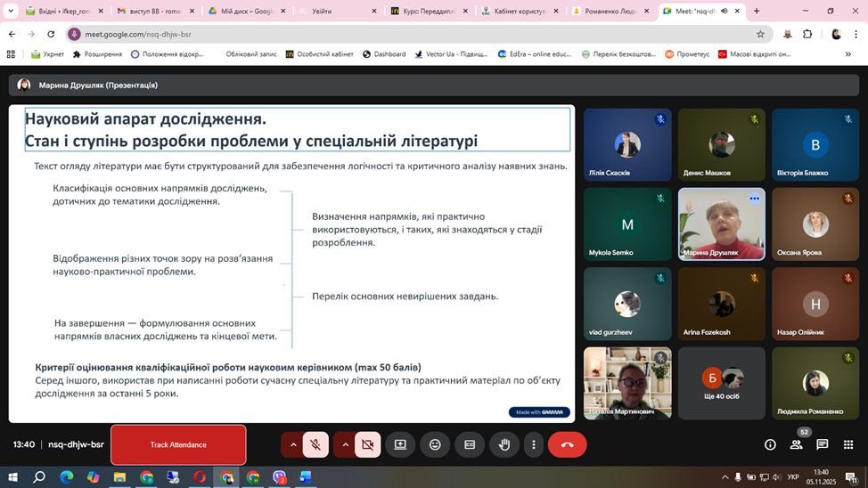The image size is (868, 488).
Task: Switch to the 'Мій диск – Google' tab
Action: click(x=246, y=11)
